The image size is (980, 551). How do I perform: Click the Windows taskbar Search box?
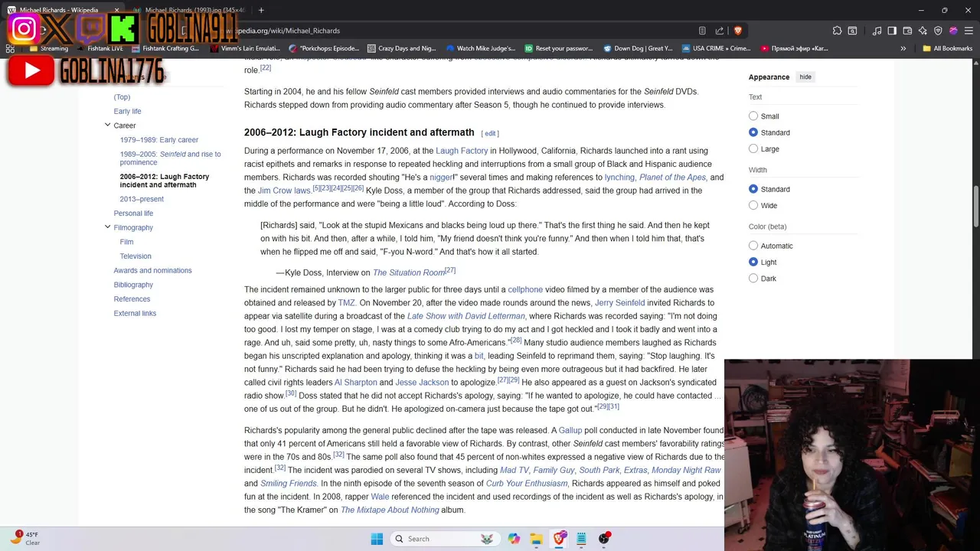click(444, 539)
